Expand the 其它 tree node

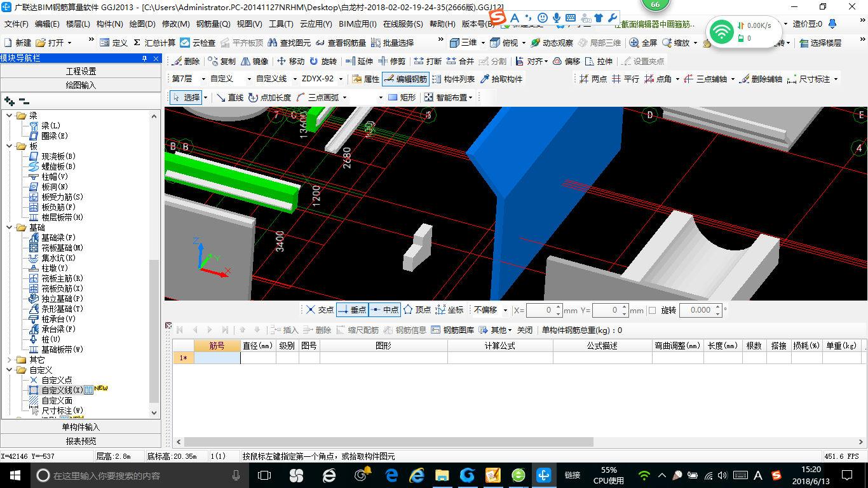click(x=9, y=360)
